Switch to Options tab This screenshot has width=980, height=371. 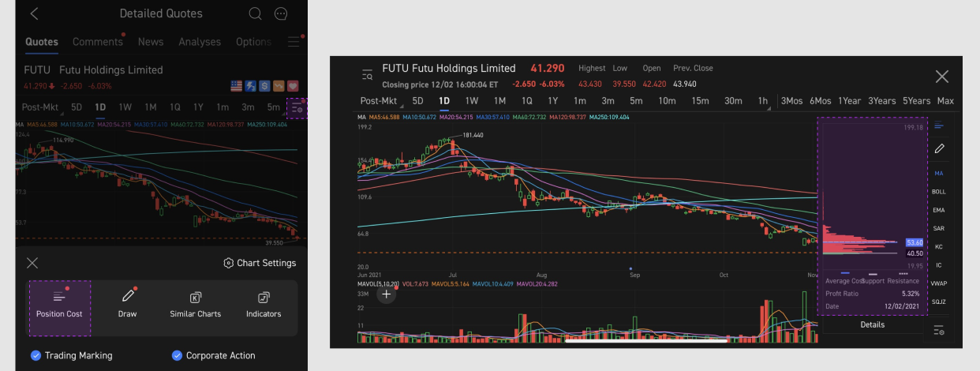(x=253, y=42)
